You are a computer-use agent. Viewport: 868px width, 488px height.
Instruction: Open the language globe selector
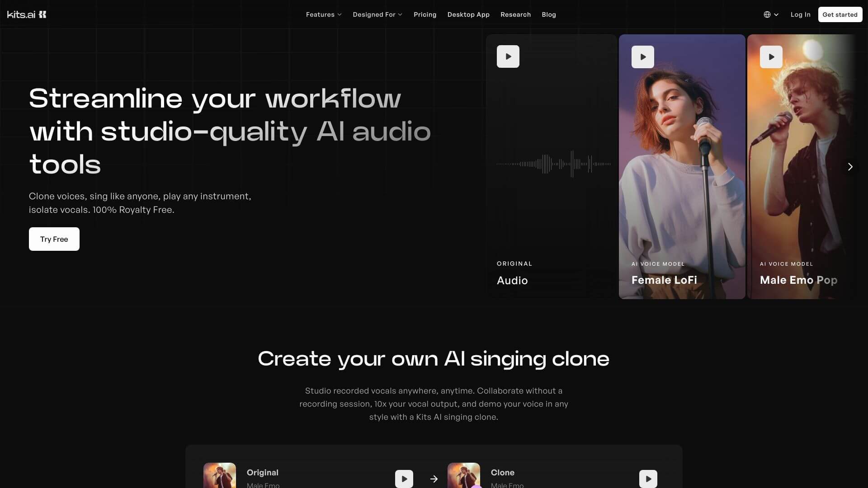tap(771, 14)
